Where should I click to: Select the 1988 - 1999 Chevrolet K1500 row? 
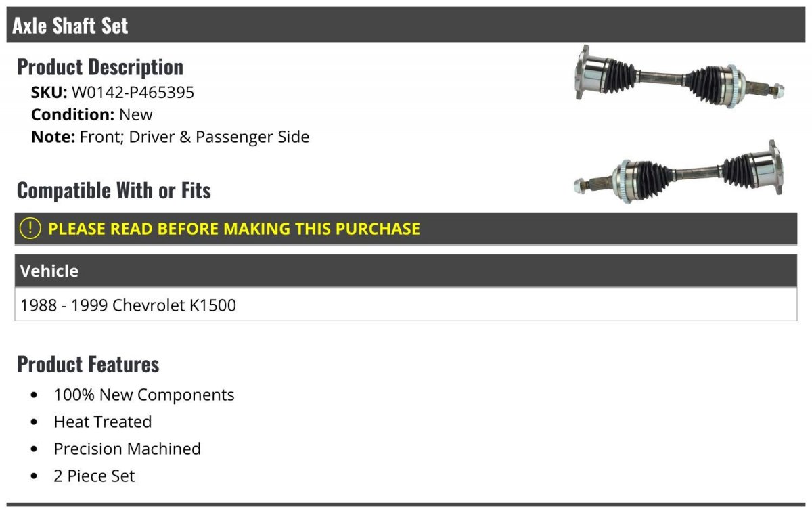[x=129, y=305]
